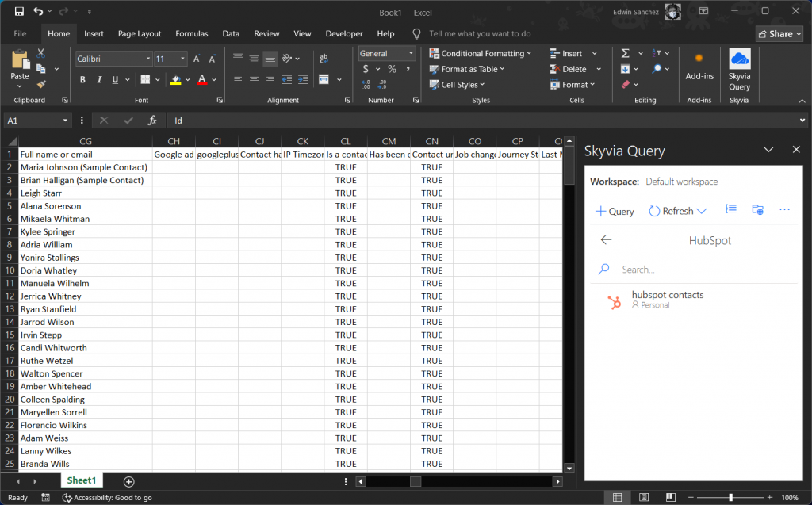Click the zoom slider in the status bar
Screen dimensions: 812x505
[x=730, y=497]
